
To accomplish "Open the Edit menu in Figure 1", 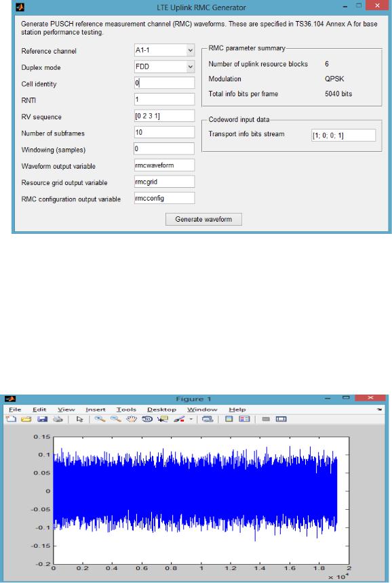I will tap(39, 409).
